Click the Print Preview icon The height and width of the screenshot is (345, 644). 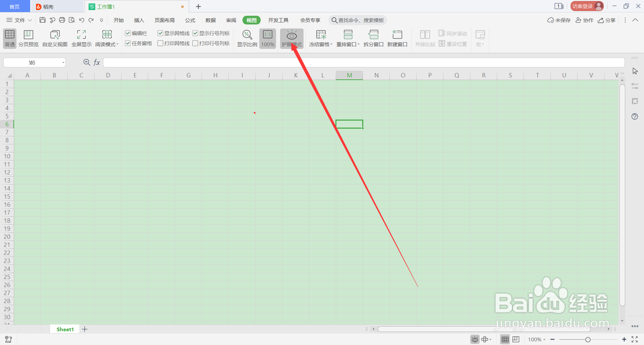click(72, 20)
